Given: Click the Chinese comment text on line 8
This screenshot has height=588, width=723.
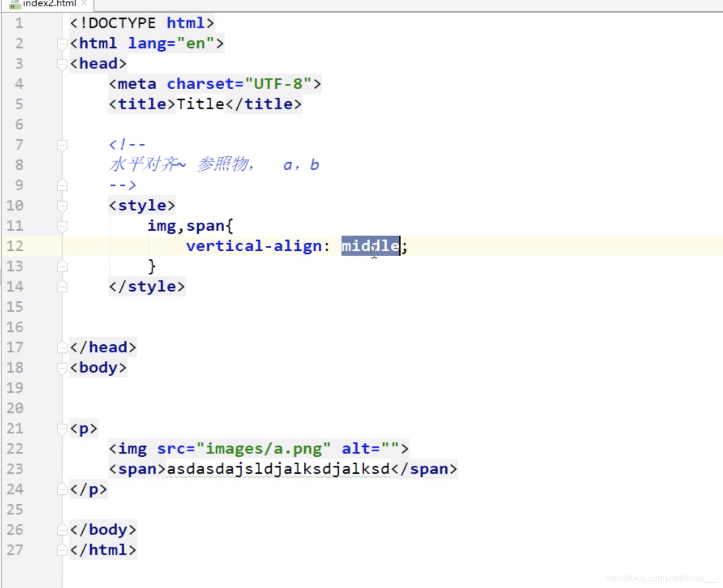Looking at the screenshot, I should pos(214,164).
